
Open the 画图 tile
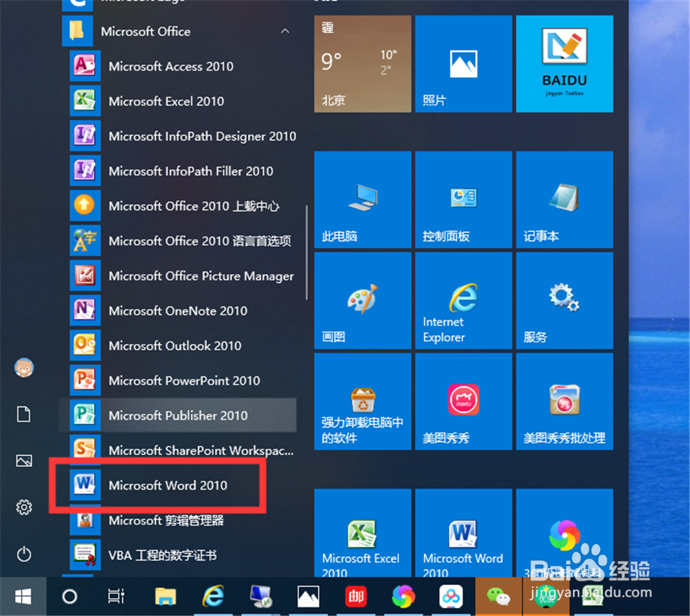pyautogui.click(x=362, y=300)
